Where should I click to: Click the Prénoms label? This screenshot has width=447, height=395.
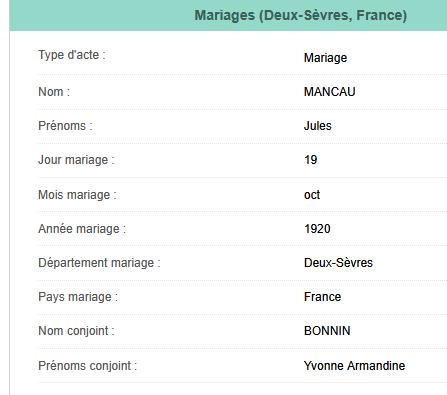(x=65, y=126)
